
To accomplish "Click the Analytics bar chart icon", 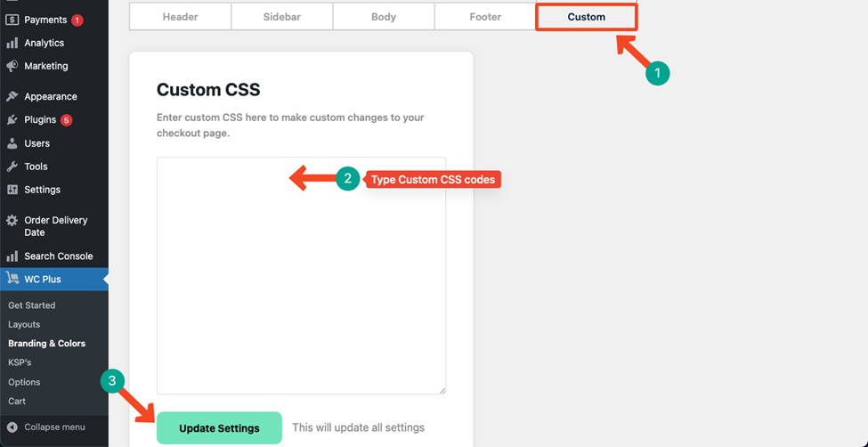I will [x=12, y=44].
